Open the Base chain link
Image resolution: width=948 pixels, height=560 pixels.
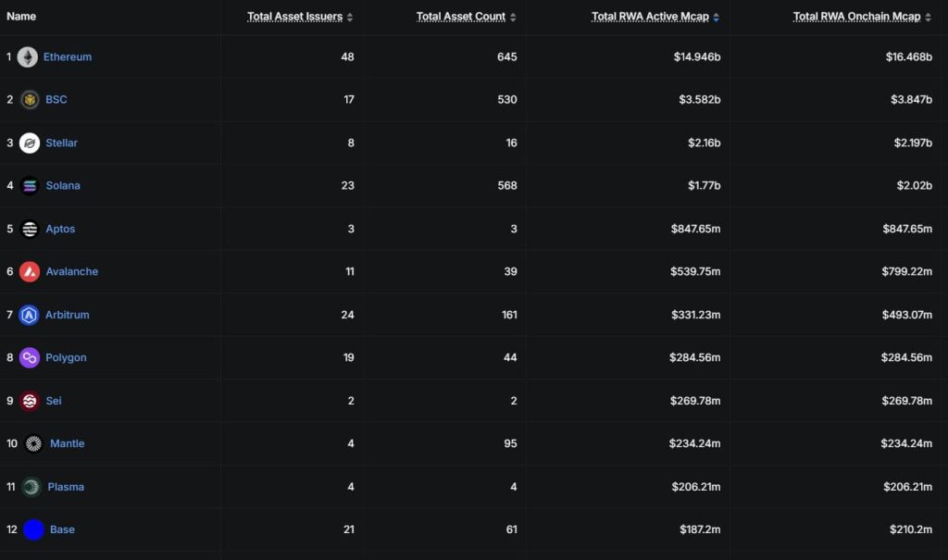(62, 529)
